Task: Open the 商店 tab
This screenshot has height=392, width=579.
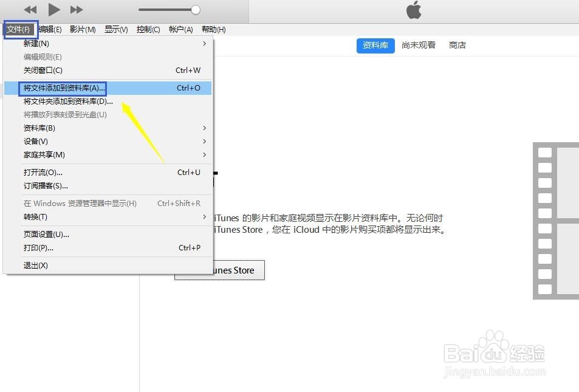Action: pyautogui.click(x=457, y=44)
